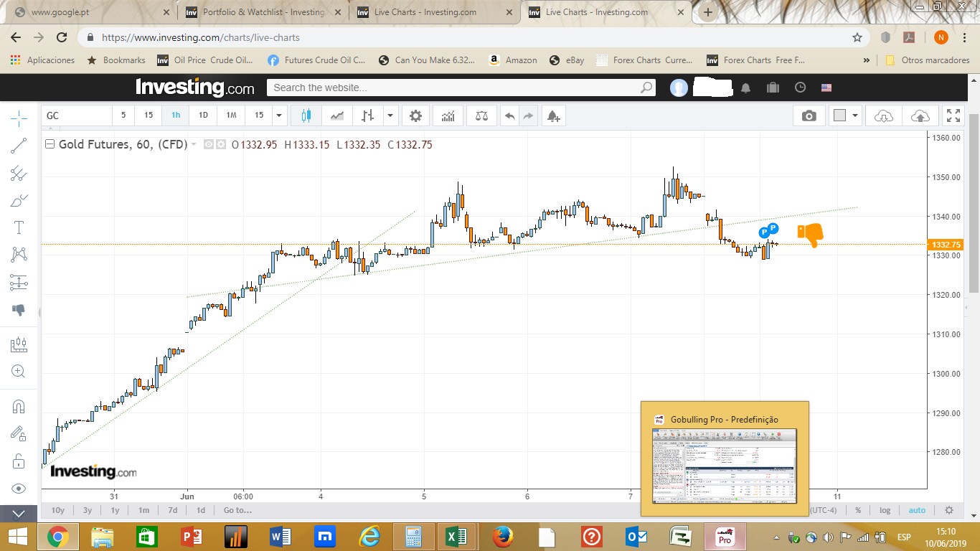Switch chart to bars style
Viewport: 980px width, 551px height.
pos(367,116)
